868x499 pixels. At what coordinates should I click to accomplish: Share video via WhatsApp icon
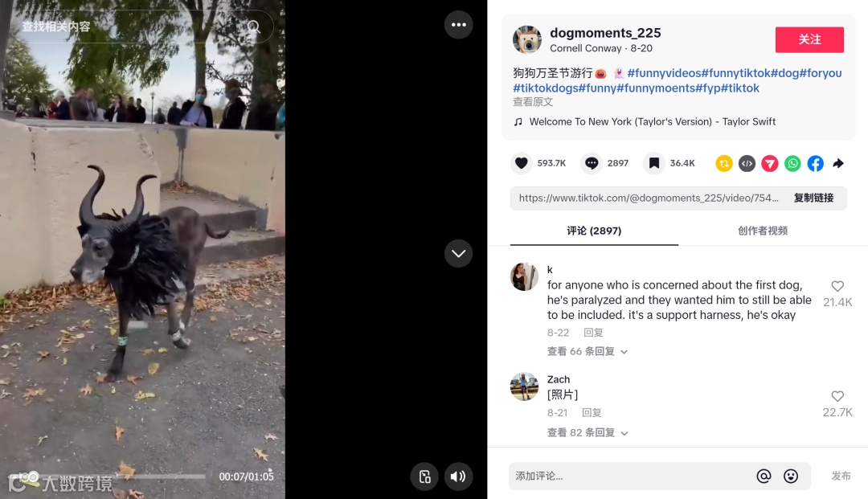coord(792,163)
